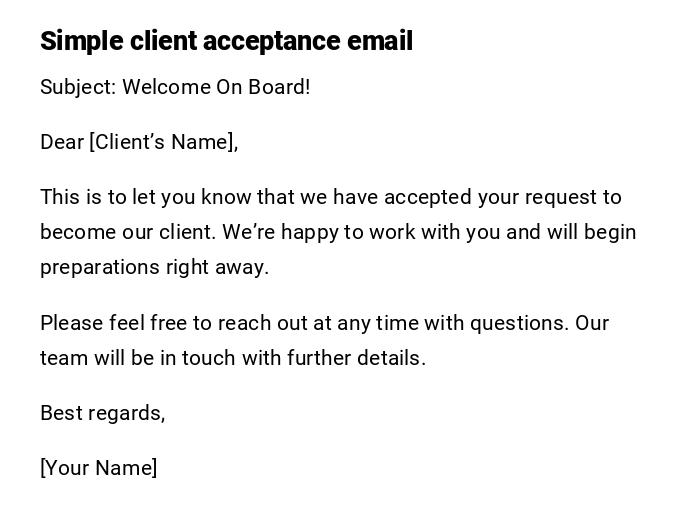Click 'preparations right away.' line
Image resolution: width=700 pixels, height=530 pixels.
pyautogui.click(x=155, y=267)
